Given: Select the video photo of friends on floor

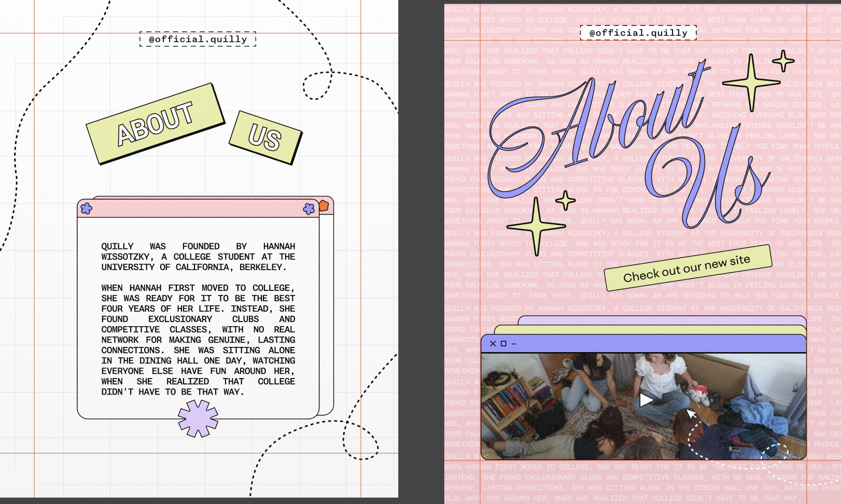Looking at the screenshot, I should click(x=643, y=406).
